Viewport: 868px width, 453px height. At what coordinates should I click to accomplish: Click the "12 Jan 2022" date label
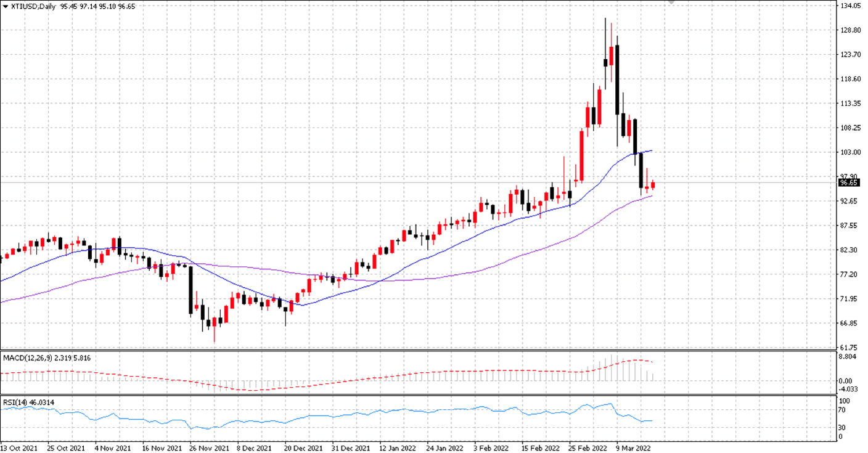396,447
